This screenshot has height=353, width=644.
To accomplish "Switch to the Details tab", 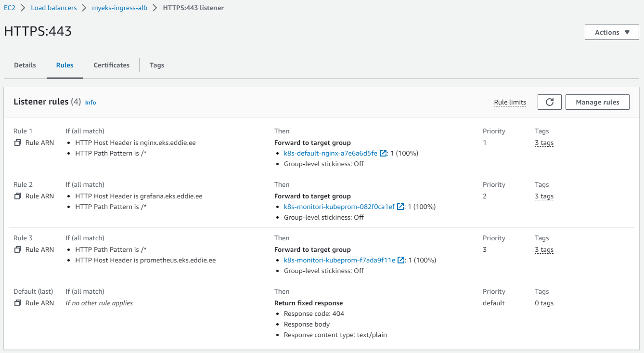I will pos(25,65).
